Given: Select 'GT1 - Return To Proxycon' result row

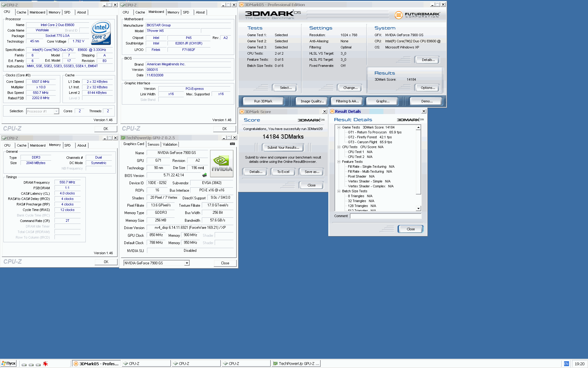Looking at the screenshot, I should 375,132.
